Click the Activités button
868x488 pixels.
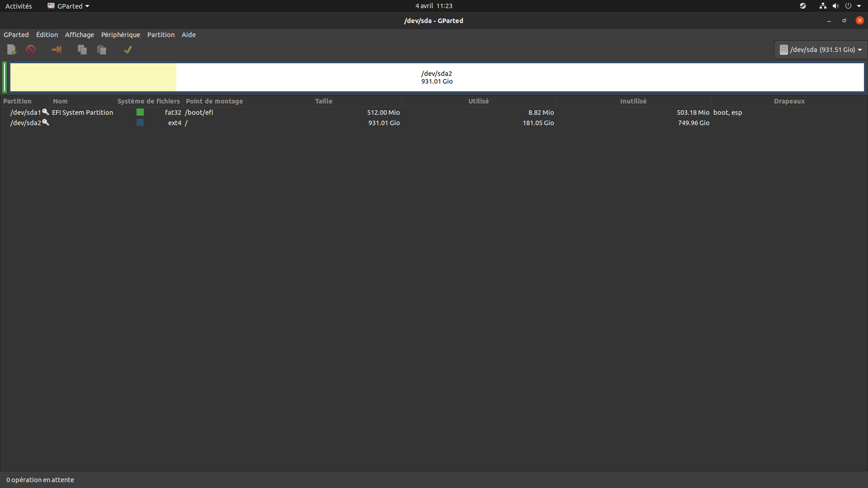[19, 6]
